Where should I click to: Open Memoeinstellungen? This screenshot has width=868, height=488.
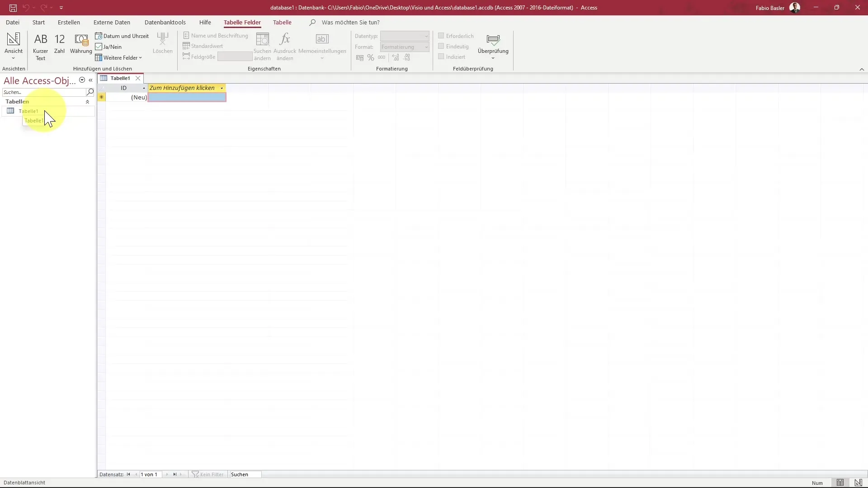click(322, 46)
